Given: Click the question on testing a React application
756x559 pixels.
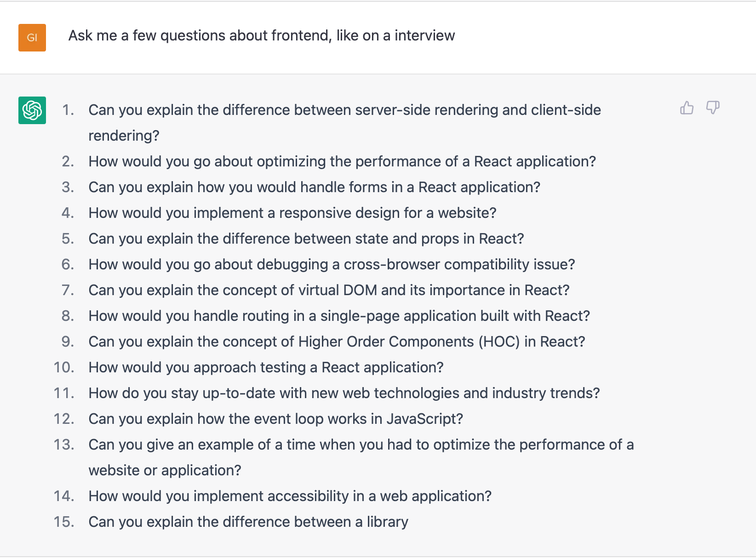Looking at the screenshot, I should pyautogui.click(x=266, y=368).
